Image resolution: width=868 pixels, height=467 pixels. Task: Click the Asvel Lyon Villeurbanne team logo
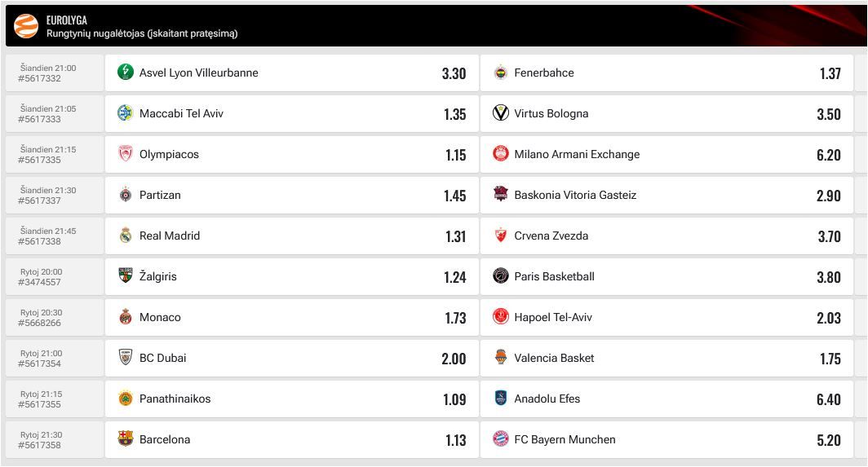125,73
